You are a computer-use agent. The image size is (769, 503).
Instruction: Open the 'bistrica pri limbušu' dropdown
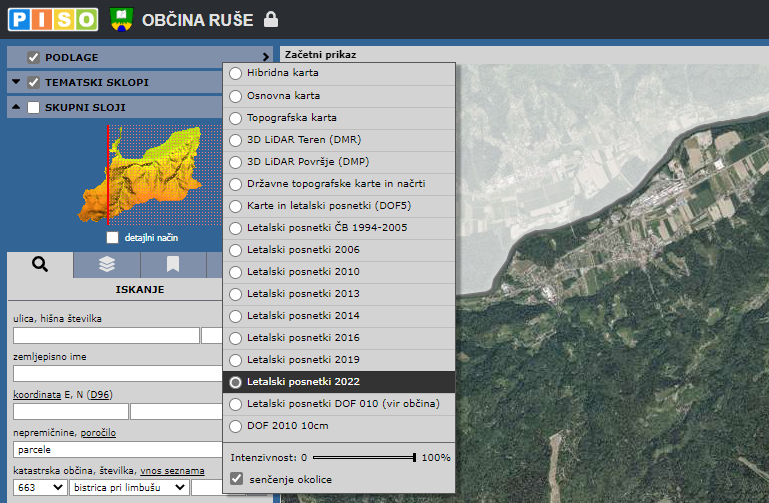point(128,487)
